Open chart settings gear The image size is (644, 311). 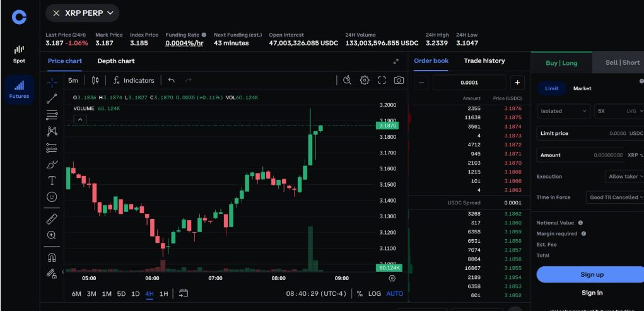click(365, 80)
